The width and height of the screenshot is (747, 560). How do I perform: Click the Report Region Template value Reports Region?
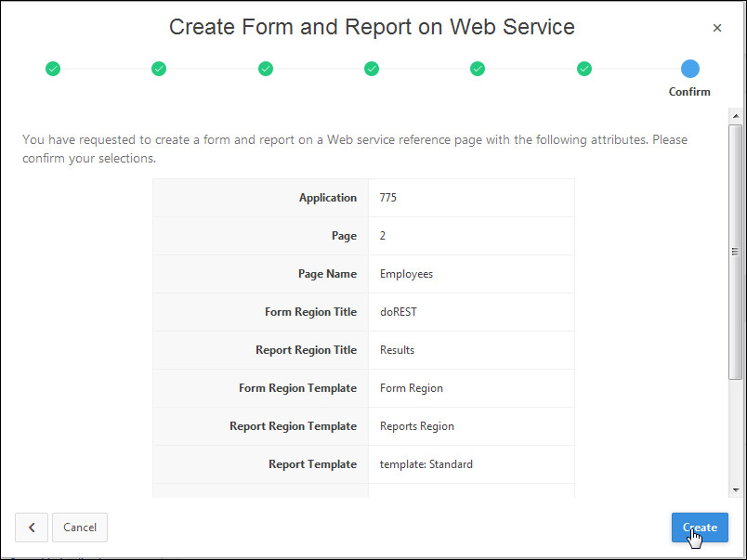(x=417, y=426)
